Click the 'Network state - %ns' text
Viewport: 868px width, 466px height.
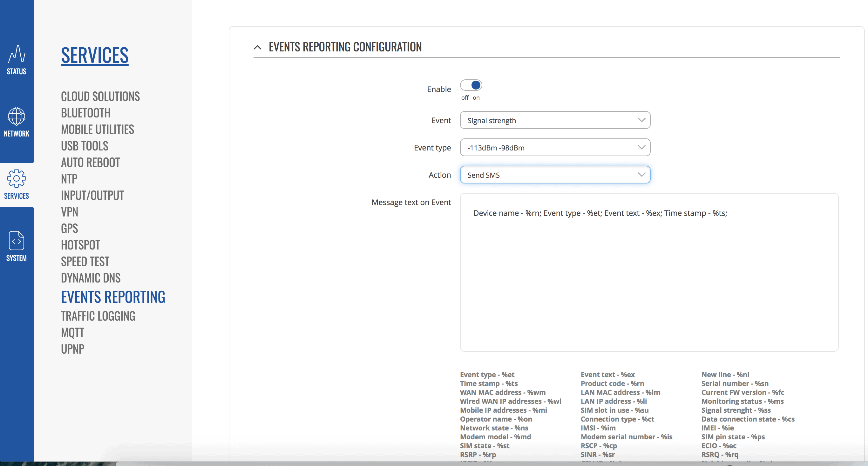click(x=494, y=428)
